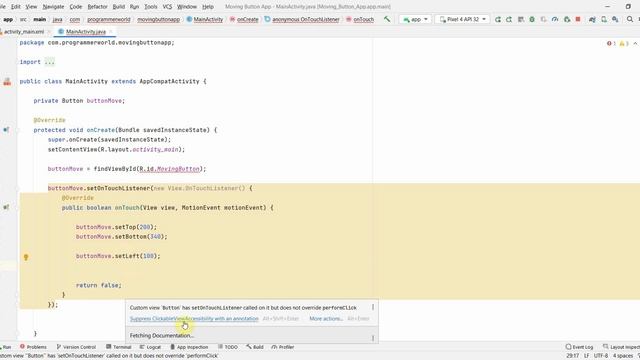Click the yellow warning count indicator
Screen dimensions: 640x360
(x=624, y=43)
